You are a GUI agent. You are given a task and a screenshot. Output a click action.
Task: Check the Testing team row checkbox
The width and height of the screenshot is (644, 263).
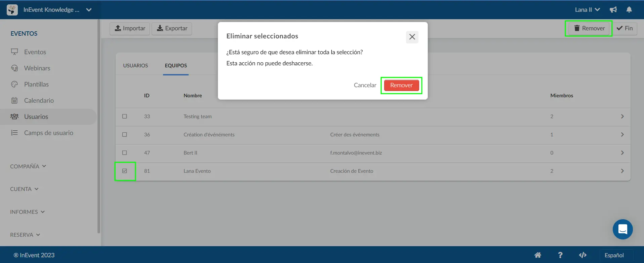pos(125,116)
